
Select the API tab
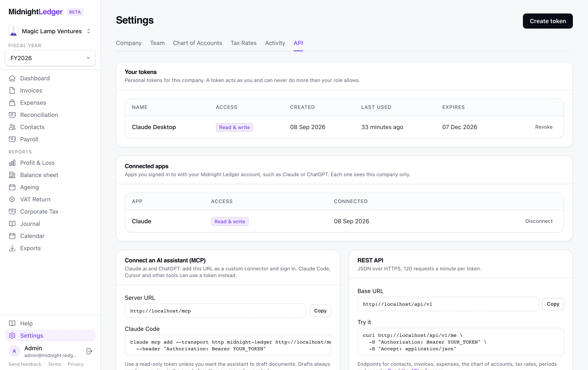(298, 43)
